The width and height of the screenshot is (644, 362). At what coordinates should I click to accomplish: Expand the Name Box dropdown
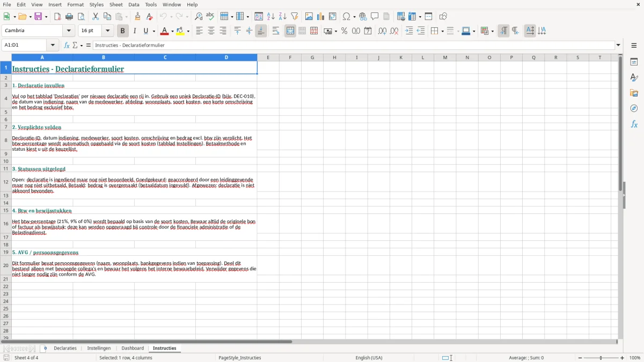(53, 46)
